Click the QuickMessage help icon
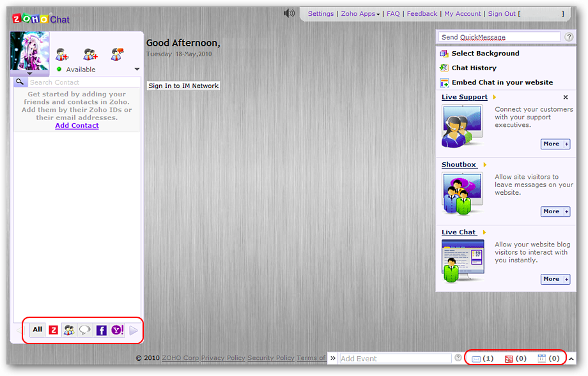 pyautogui.click(x=569, y=36)
